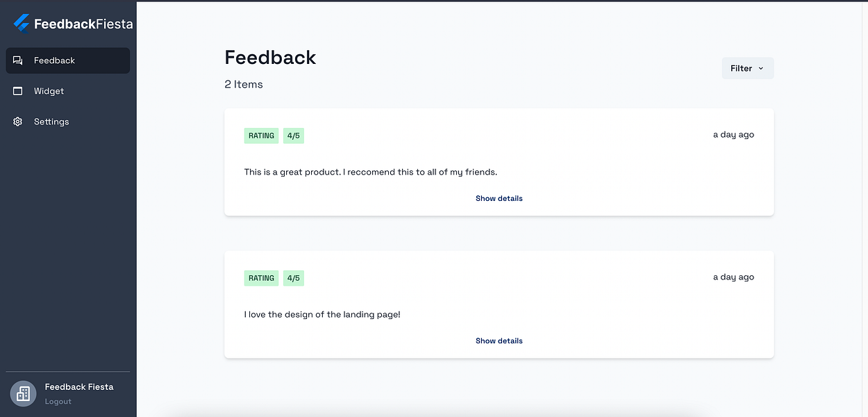Click the FeedbackFiesta brand name text
This screenshot has height=417, width=868.
(83, 24)
